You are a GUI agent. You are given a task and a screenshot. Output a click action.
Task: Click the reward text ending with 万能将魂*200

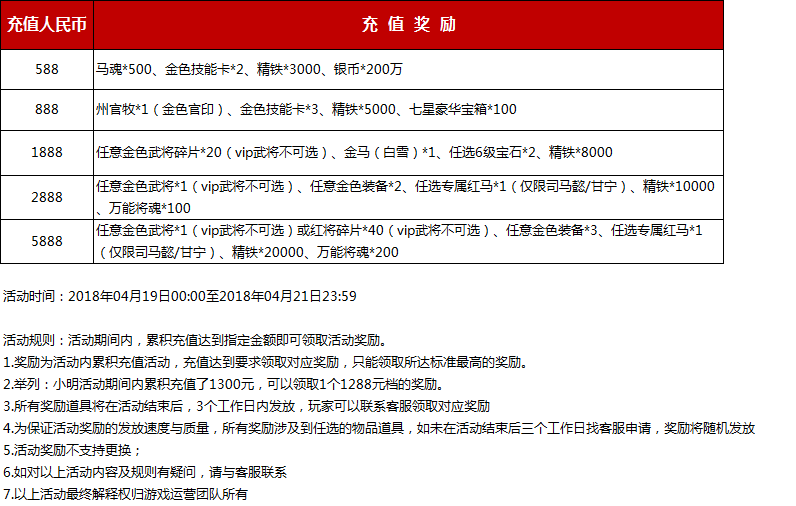click(399, 242)
